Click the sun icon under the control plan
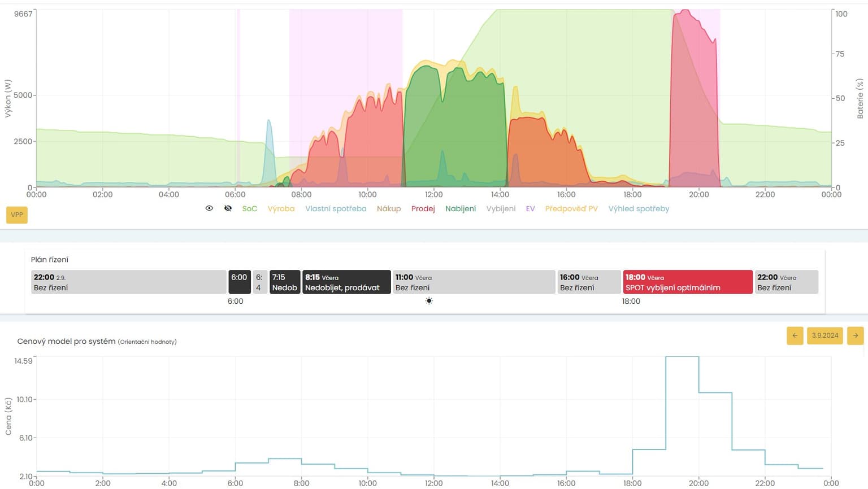The image size is (868, 489). 429,301
